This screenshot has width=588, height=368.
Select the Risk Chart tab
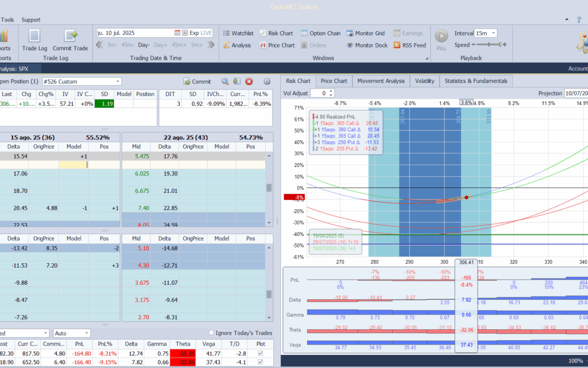[x=298, y=81]
